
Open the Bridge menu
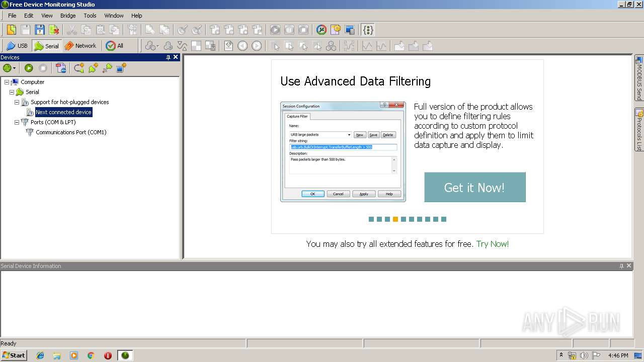coord(68,16)
